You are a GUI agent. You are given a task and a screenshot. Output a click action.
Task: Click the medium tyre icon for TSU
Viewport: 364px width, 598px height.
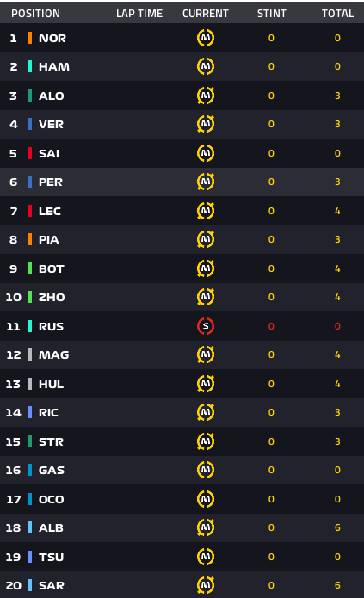[206, 557]
